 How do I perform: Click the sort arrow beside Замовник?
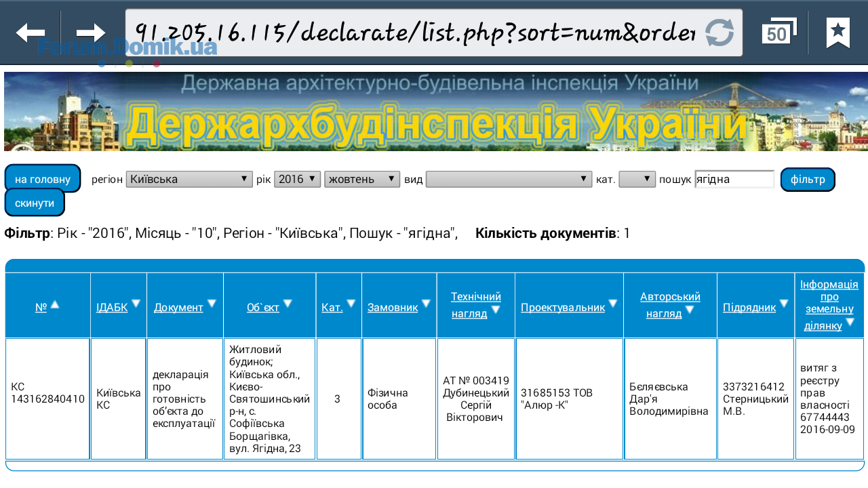(426, 304)
